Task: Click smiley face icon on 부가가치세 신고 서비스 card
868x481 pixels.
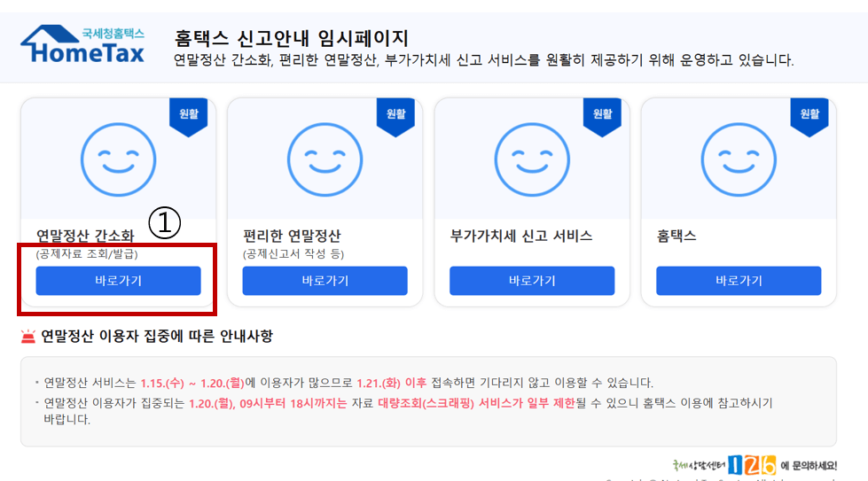Action: pyautogui.click(x=532, y=159)
